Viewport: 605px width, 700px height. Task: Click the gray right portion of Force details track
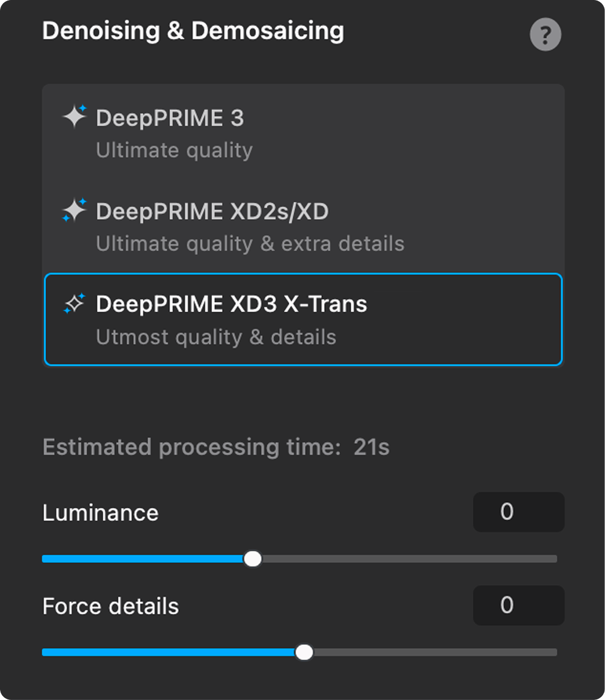pyautogui.click(x=435, y=653)
